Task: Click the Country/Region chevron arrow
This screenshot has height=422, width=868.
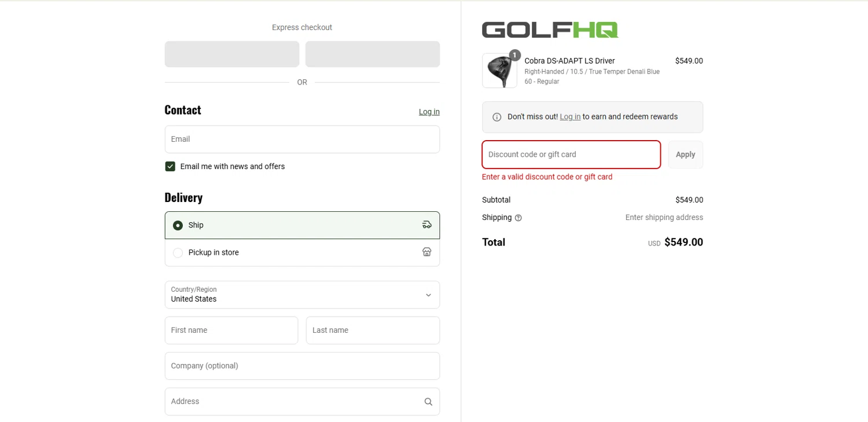Action: click(x=428, y=295)
